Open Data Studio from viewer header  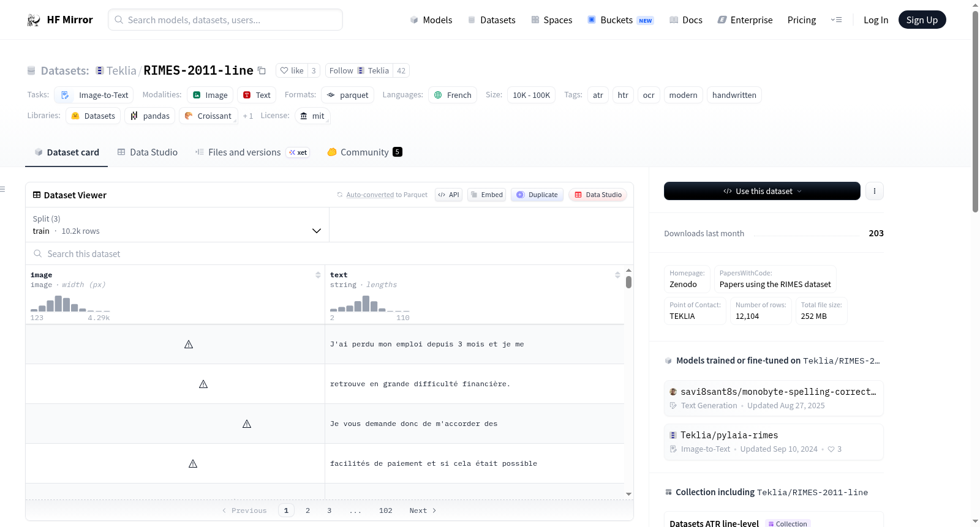pyautogui.click(x=598, y=195)
